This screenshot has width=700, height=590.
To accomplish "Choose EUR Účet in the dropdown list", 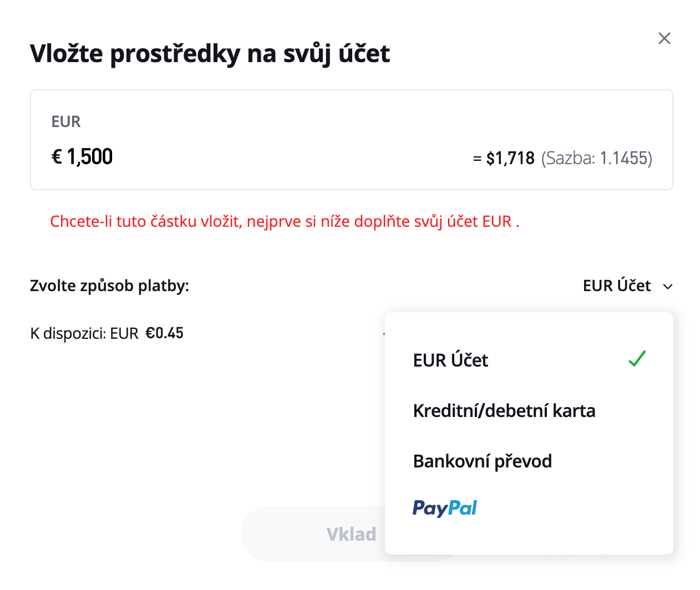I will 450,360.
